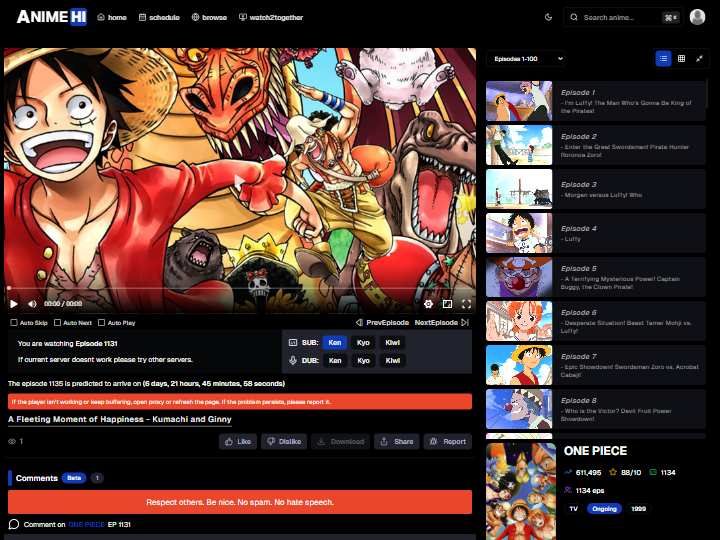The image size is (720, 540).
Task: Play the video
Action: coord(14,303)
